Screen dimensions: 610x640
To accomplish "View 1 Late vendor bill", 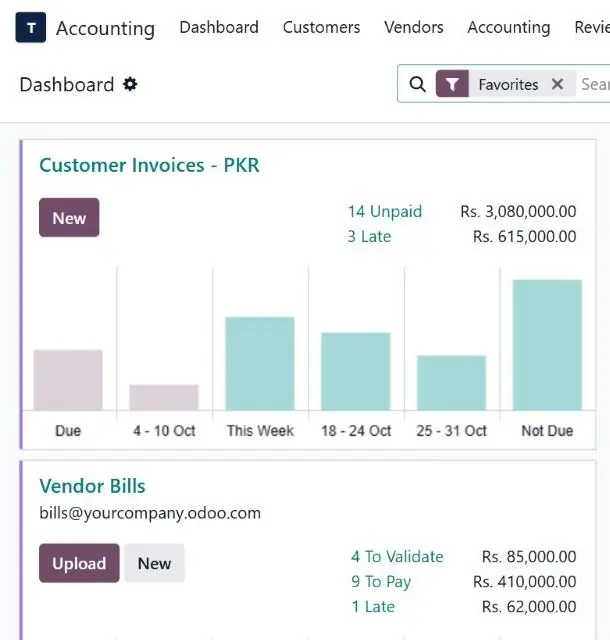I will (x=373, y=607).
